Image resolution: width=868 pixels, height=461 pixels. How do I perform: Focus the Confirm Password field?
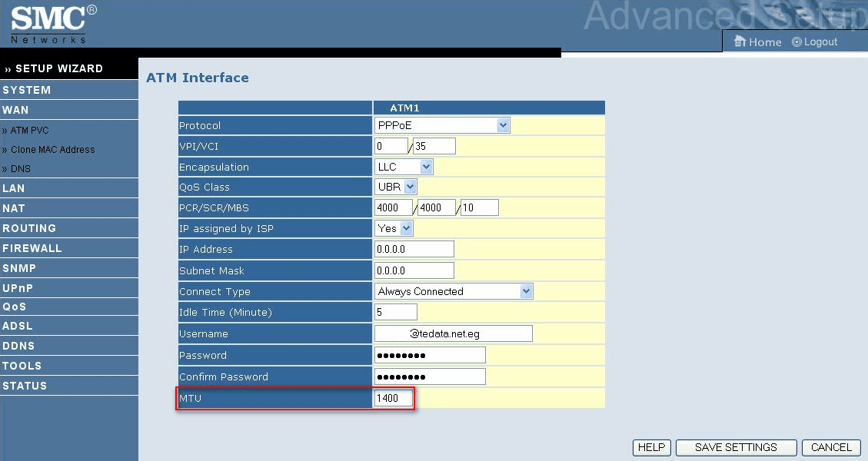pos(430,377)
